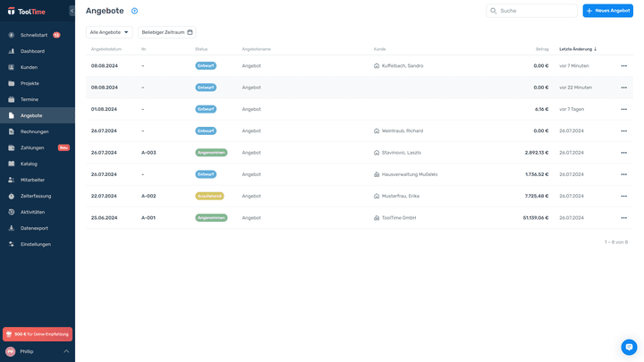The height and width of the screenshot is (362, 644).
Task: Click the Neues Angebot button
Action: 607,11
